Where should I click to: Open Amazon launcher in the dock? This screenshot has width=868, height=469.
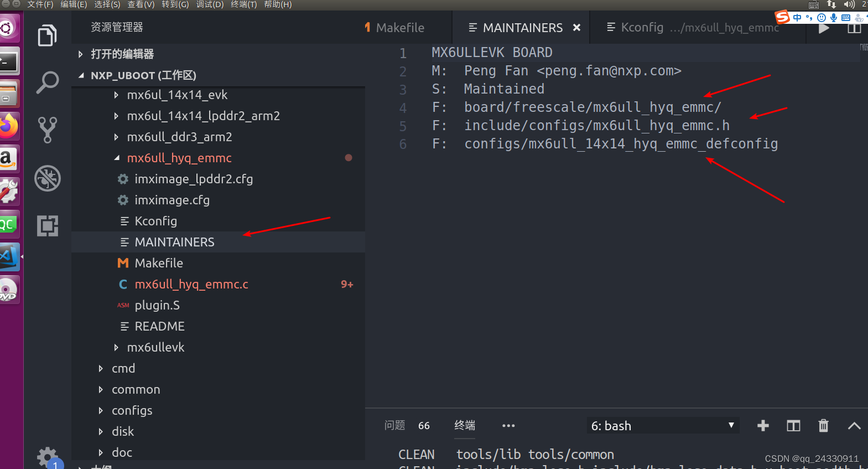(x=9, y=159)
